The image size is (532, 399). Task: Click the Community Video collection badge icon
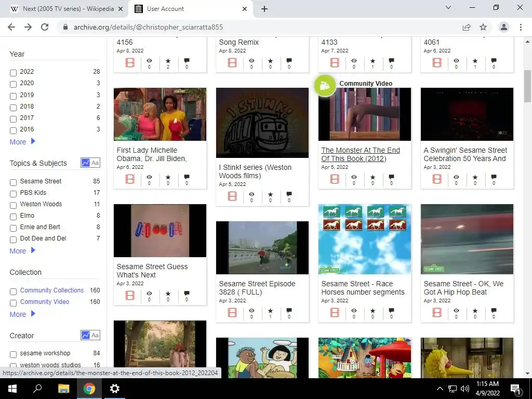pyautogui.click(x=325, y=86)
